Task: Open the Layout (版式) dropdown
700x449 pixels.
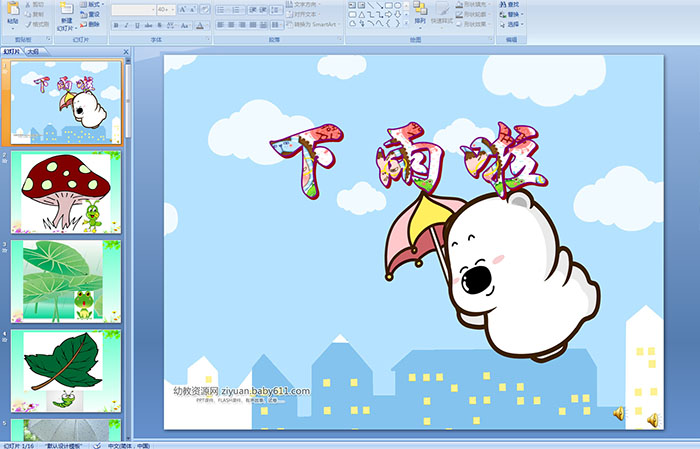Action: (x=92, y=4)
